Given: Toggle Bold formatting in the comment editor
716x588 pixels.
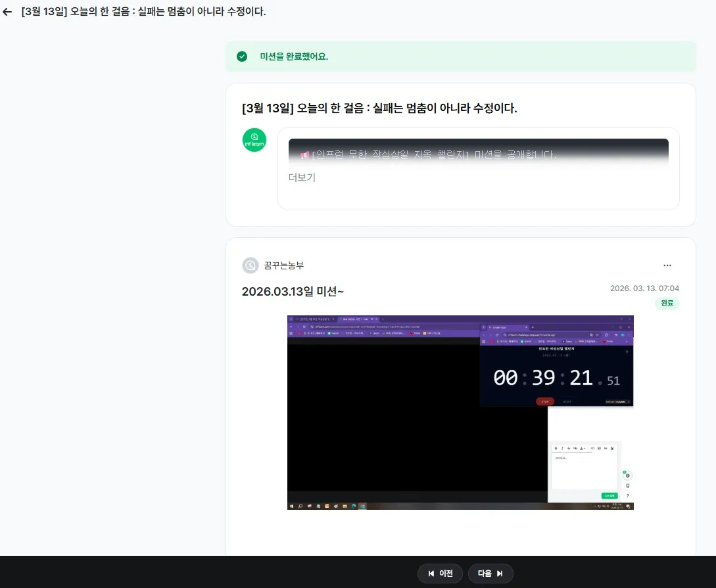Looking at the screenshot, I should point(556,448).
